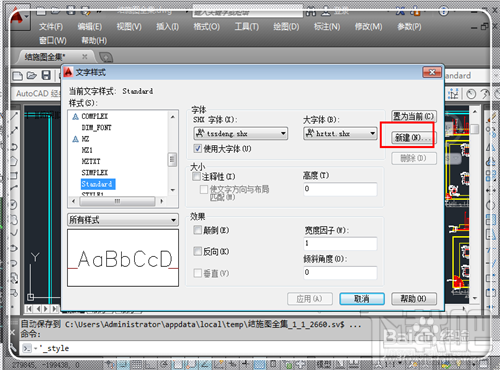Open SHX 字体 dropdown tssdeng.shx

[241, 133]
